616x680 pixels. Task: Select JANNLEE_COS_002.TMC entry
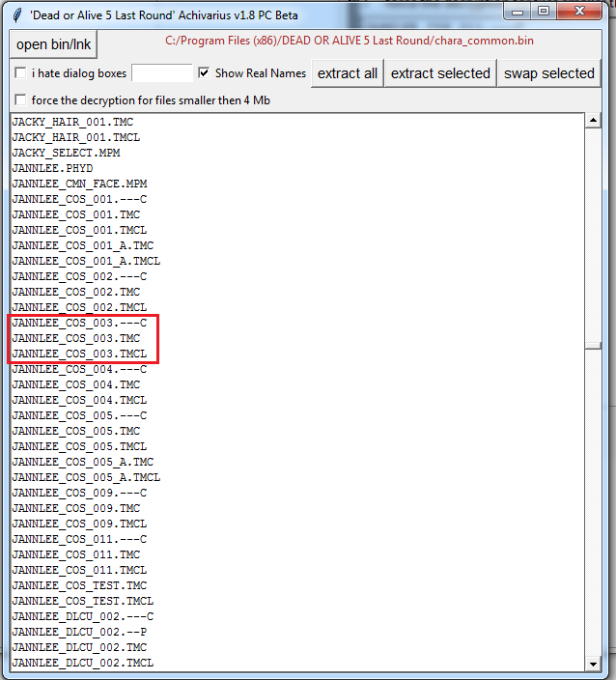[76, 292]
